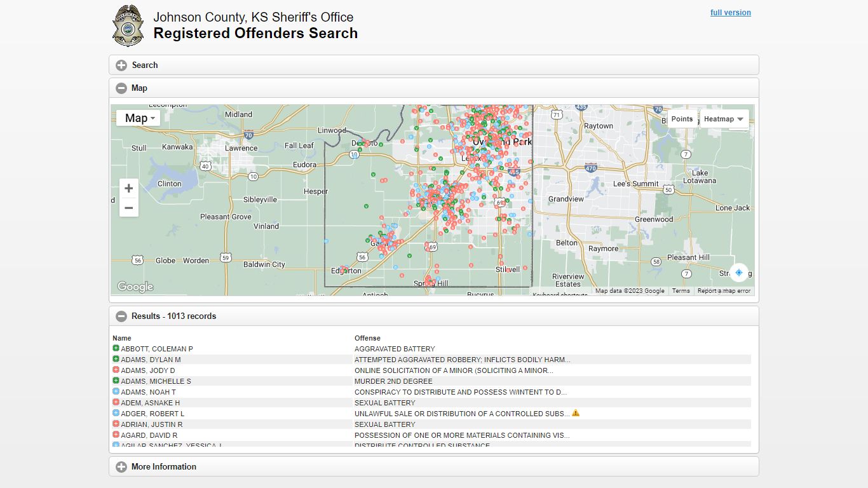Click the Raytown label on map
This screenshot has height=488, width=868.
(599, 126)
